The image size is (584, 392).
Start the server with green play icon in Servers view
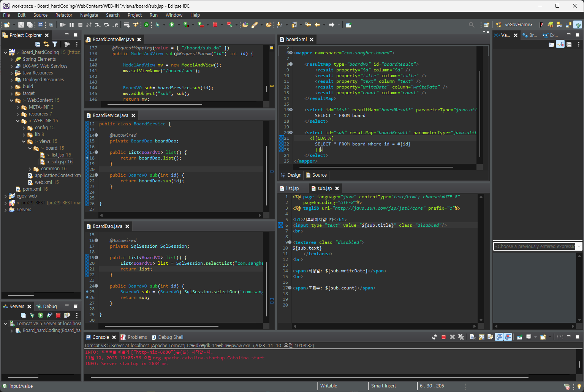click(x=41, y=315)
